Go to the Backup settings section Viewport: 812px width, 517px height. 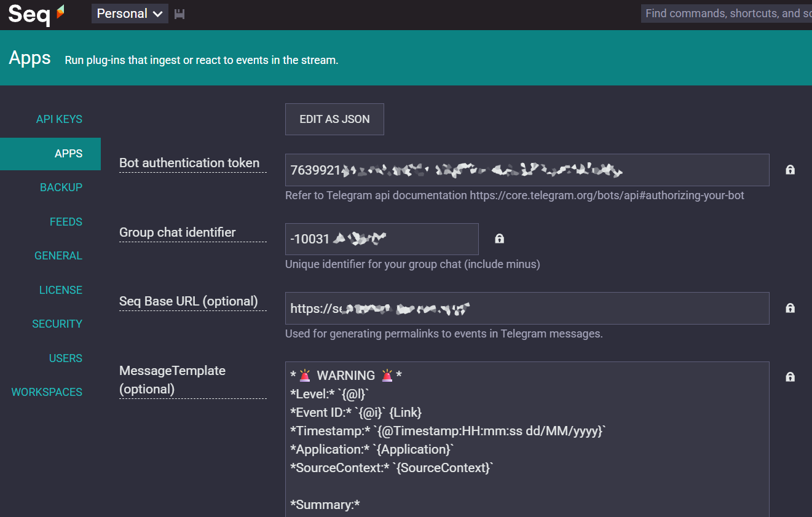click(61, 187)
